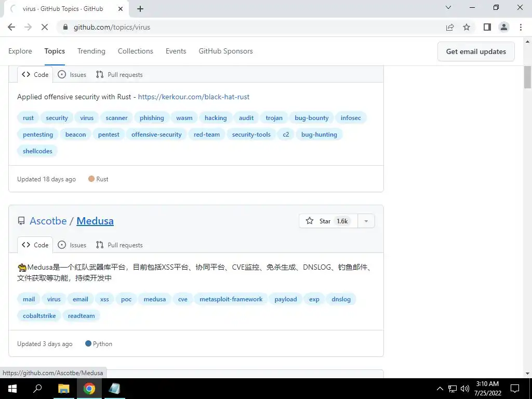Select the c2 topic tag
The width and height of the screenshot is (532, 399).
pos(286,135)
